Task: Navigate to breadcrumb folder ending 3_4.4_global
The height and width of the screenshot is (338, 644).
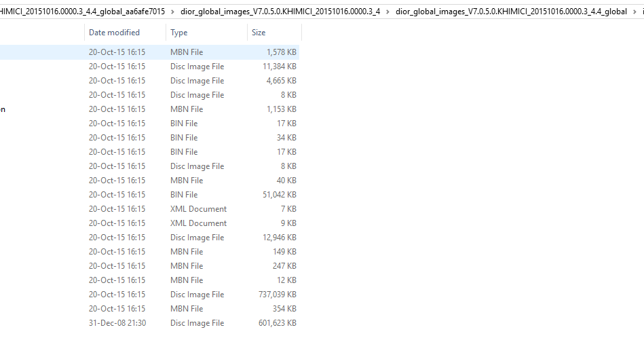Action: [511, 12]
